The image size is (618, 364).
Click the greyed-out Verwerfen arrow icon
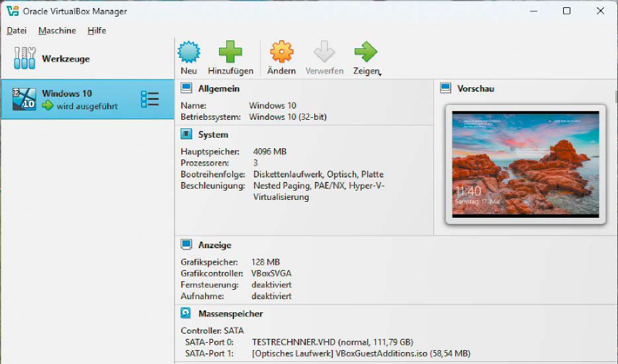(324, 52)
